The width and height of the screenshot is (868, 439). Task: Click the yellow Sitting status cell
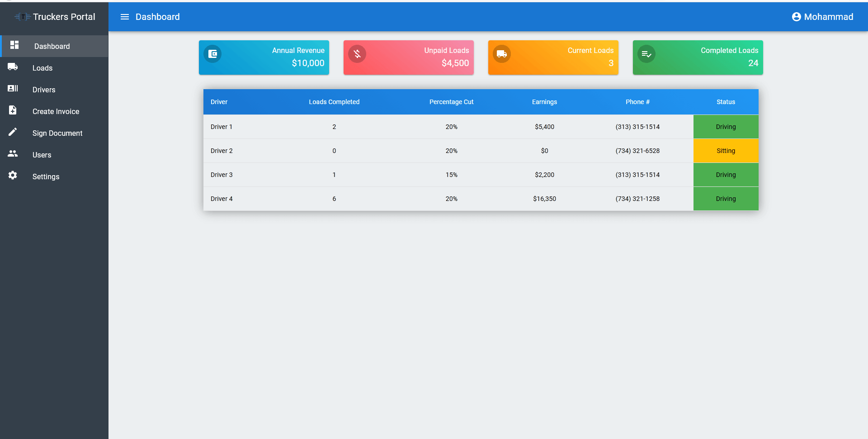coord(726,151)
